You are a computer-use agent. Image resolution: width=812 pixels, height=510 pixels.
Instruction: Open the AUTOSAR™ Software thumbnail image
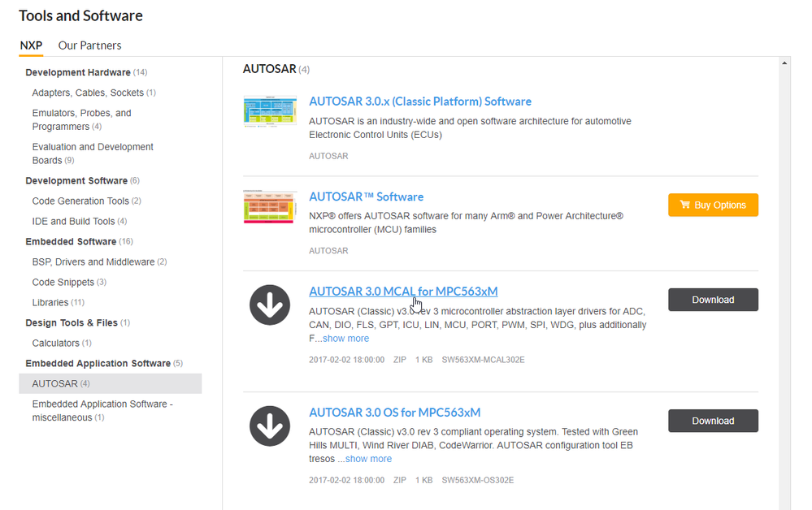(270, 207)
